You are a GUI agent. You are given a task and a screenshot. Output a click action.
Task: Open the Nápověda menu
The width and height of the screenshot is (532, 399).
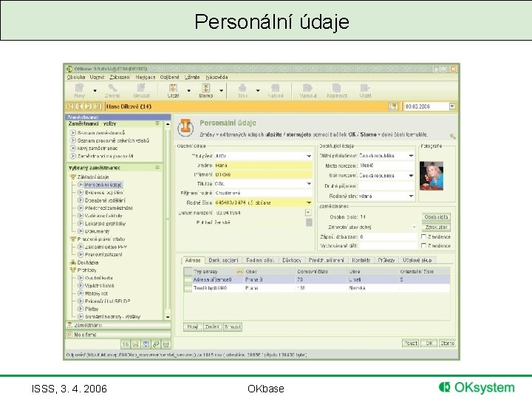click(216, 78)
